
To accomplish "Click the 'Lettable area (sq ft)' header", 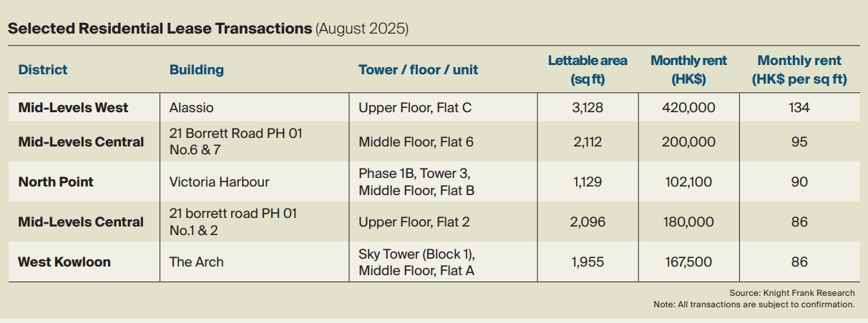I will pyautogui.click(x=587, y=70).
